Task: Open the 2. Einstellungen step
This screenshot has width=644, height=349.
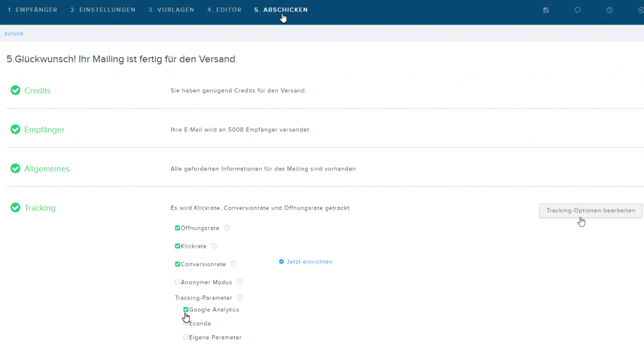Action: pos(103,10)
